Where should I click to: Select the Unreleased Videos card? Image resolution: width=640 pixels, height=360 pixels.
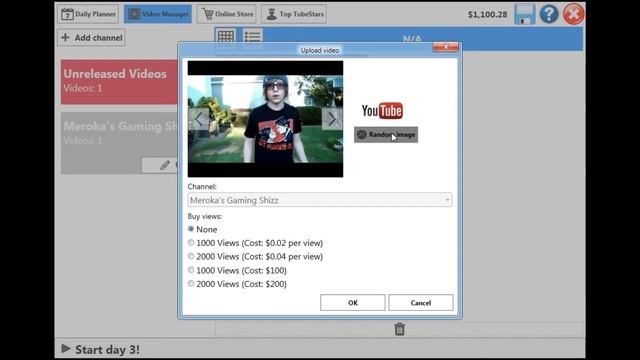119,81
